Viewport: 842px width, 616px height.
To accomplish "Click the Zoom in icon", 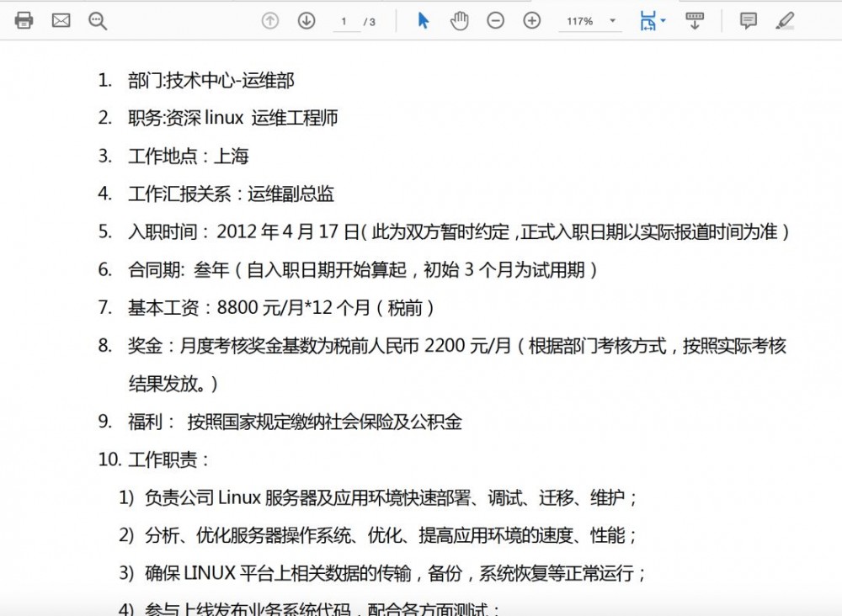I will (x=531, y=21).
